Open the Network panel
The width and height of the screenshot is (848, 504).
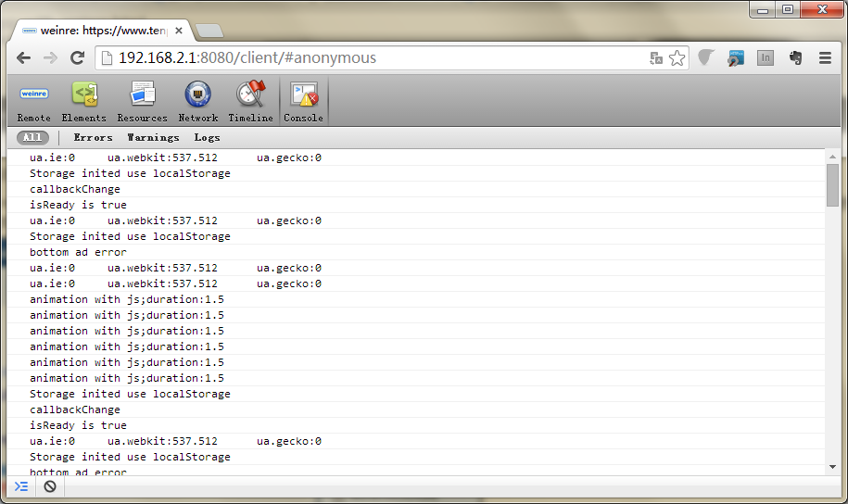pos(197,101)
